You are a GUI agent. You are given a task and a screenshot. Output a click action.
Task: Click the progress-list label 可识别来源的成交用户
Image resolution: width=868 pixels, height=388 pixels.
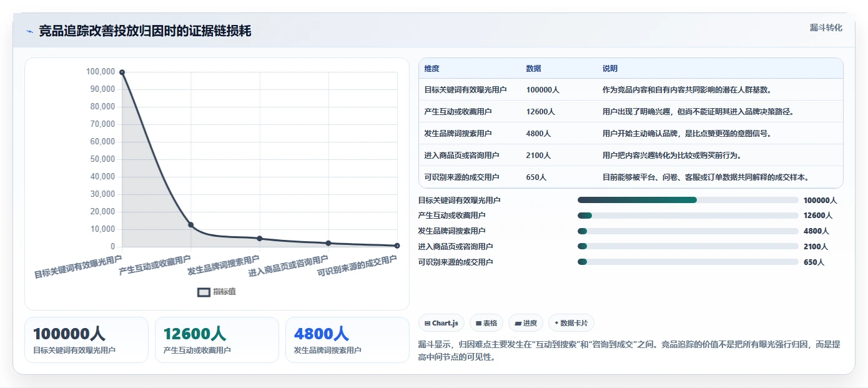(455, 262)
